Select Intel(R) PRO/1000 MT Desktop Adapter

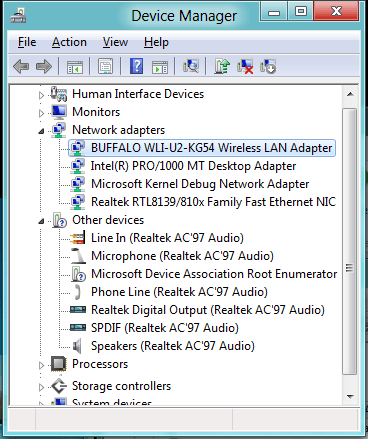193,166
